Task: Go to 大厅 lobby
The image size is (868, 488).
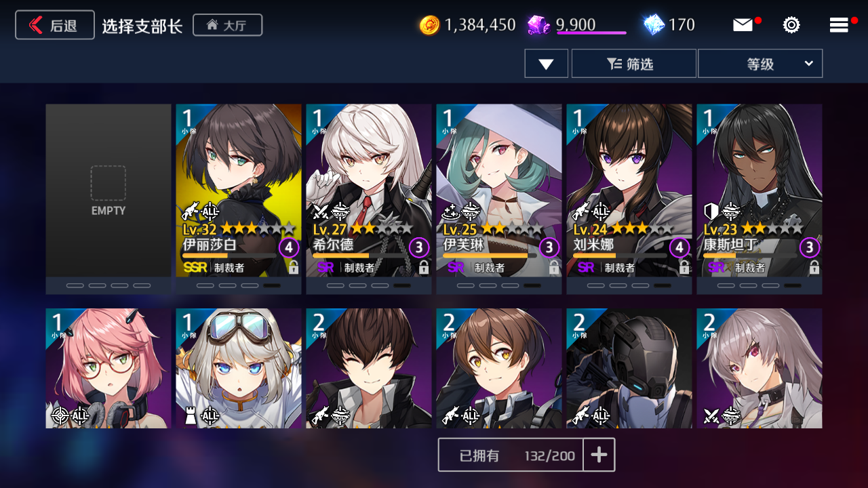Action: [x=227, y=25]
